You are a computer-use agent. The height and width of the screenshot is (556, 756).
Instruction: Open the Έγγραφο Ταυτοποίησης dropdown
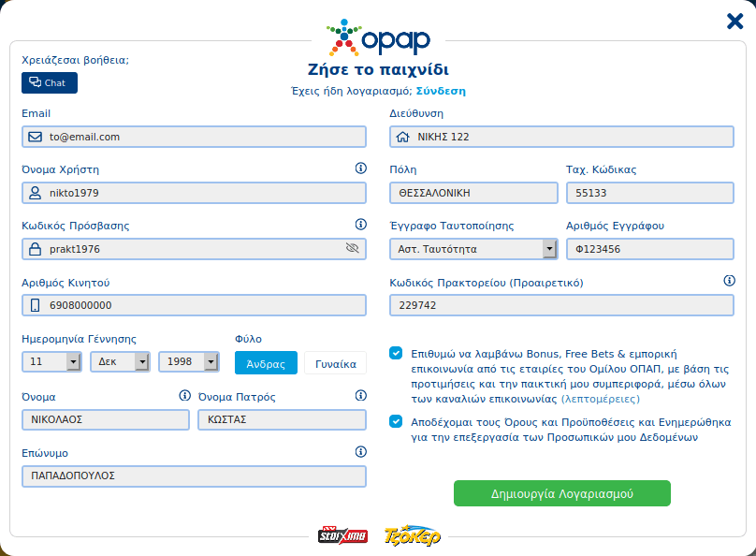tap(473, 249)
